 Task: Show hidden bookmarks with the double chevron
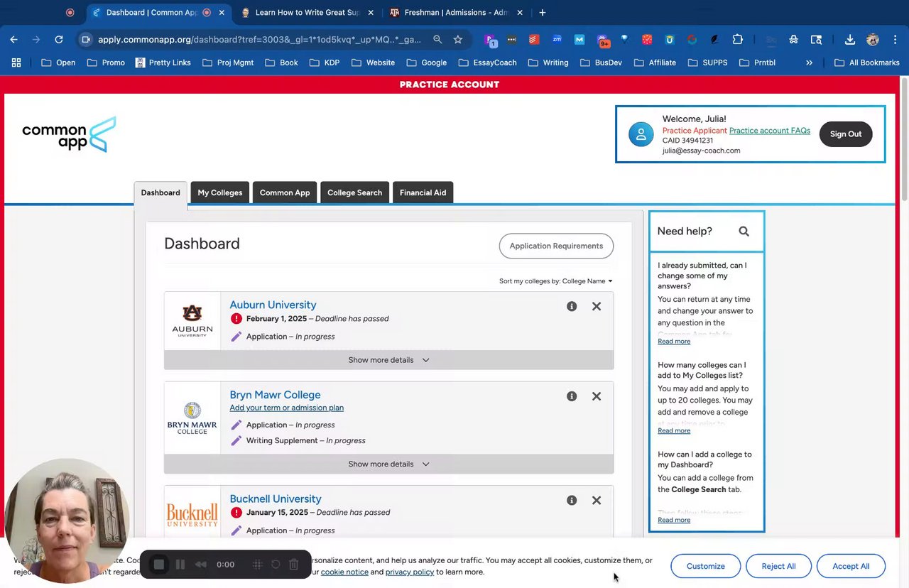pyautogui.click(x=809, y=62)
